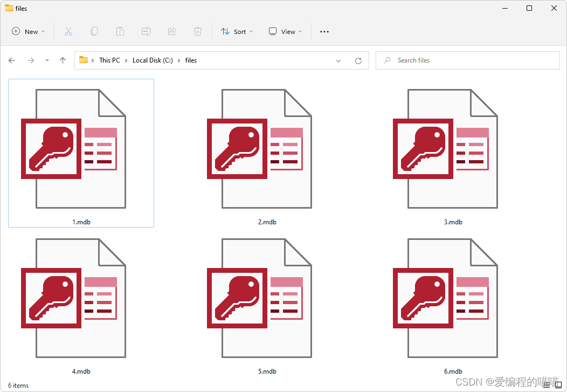Viewport: 567px width, 392px height.
Task: Go up one folder level arrow
Action: point(63,60)
